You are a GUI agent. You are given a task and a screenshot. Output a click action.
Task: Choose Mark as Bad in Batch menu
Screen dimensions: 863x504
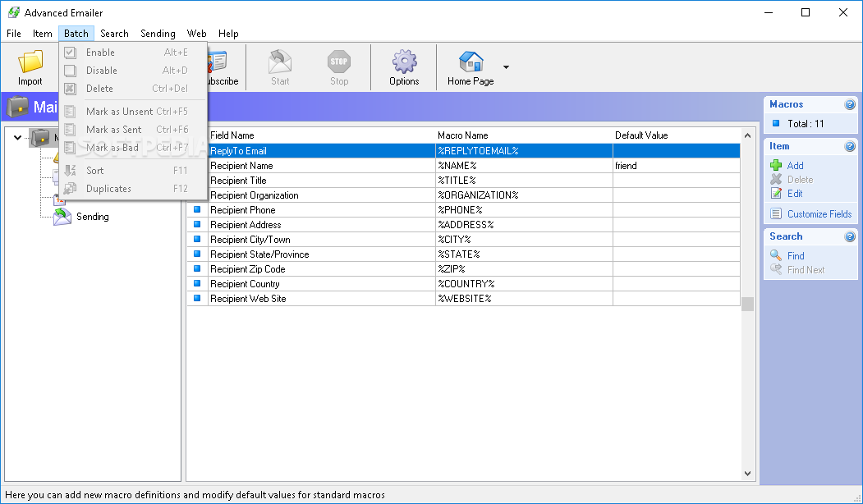coord(133,148)
